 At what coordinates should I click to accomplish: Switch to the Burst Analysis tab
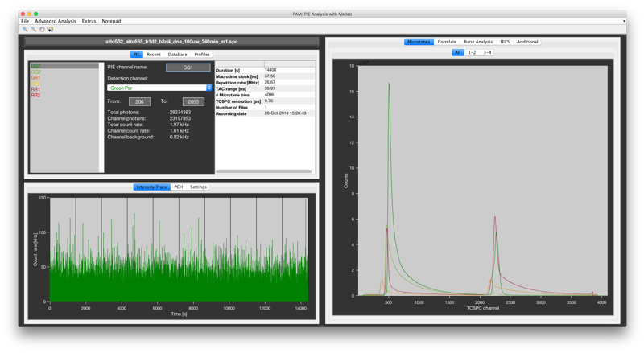pos(477,42)
